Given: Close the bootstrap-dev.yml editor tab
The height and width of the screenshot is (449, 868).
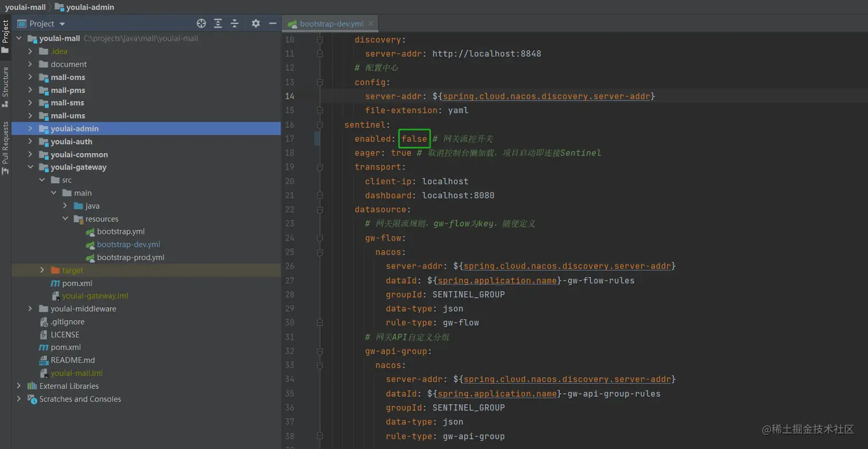Looking at the screenshot, I should coord(371,24).
